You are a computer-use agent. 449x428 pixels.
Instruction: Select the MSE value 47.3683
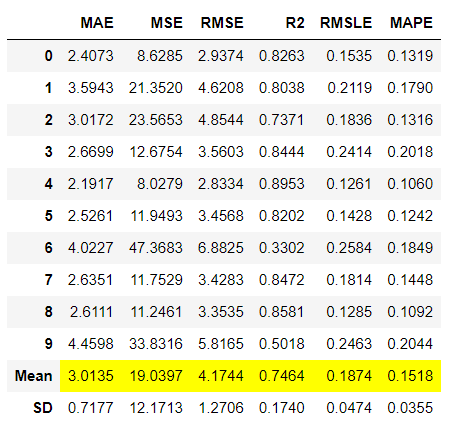tap(156, 248)
